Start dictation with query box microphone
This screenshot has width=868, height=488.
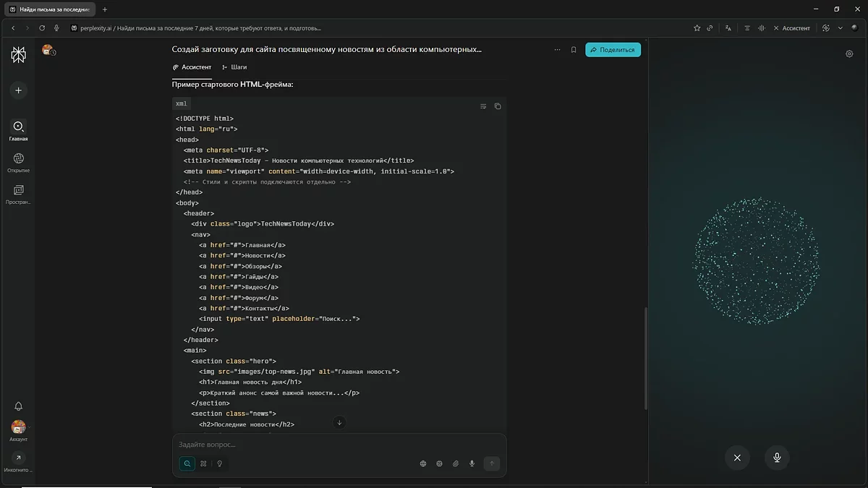coord(472,463)
